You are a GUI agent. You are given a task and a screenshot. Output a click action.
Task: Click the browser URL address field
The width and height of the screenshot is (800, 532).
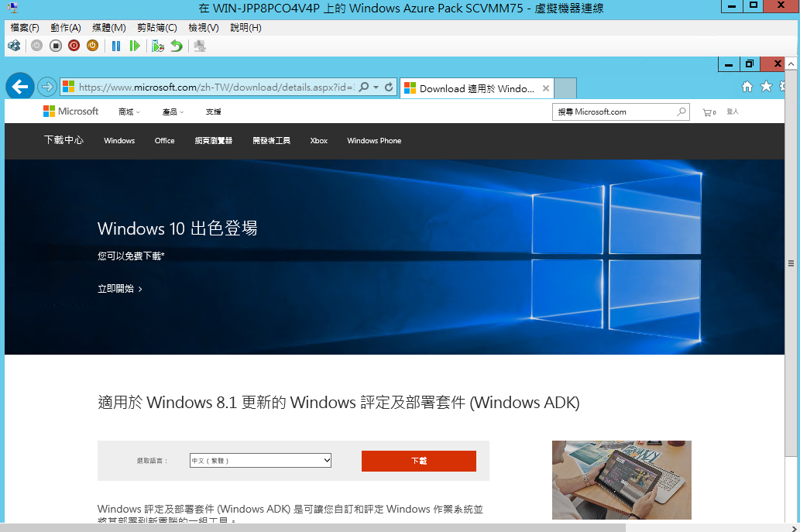tap(216, 88)
